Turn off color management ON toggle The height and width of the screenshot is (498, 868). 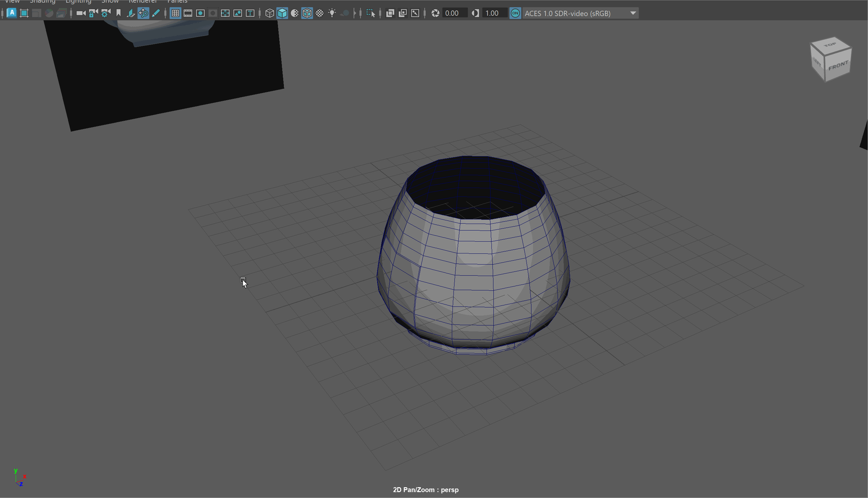[x=515, y=13]
